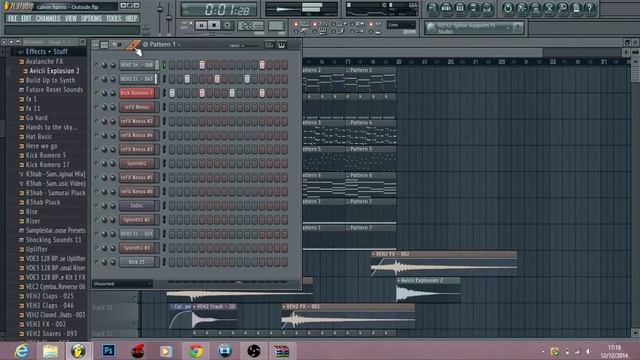Click the magnifier icon in top toolbar
Screen dimensions: 640x360
(x=562, y=8)
